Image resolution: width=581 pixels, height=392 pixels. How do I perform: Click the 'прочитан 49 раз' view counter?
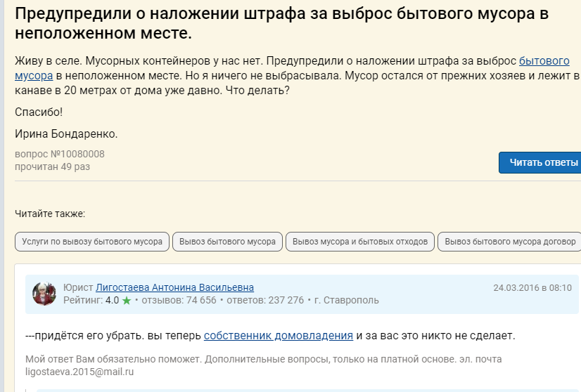click(x=52, y=166)
